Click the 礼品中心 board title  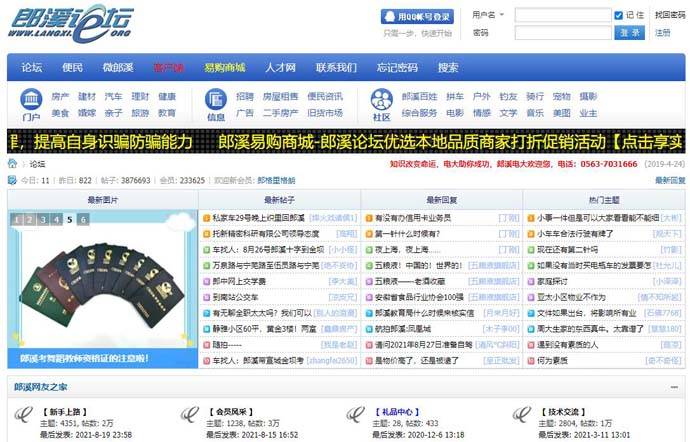(x=397, y=412)
